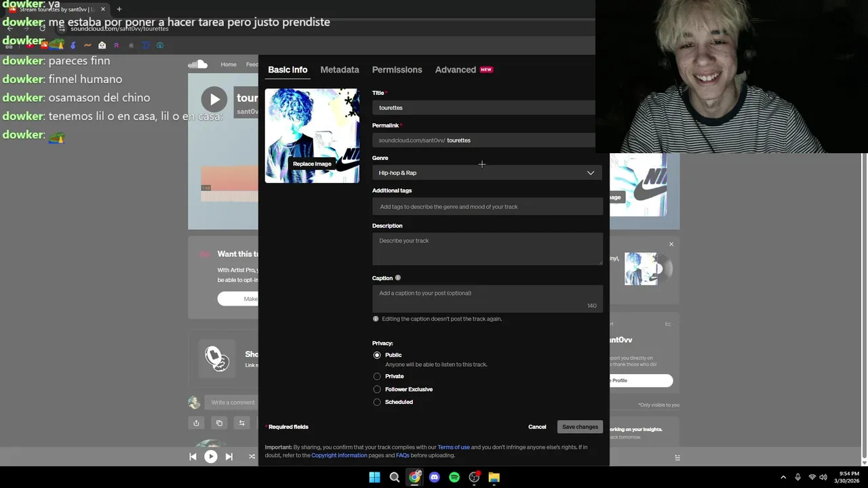
Task: Open OBS Studio from the taskbar
Action: (x=474, y=477)
